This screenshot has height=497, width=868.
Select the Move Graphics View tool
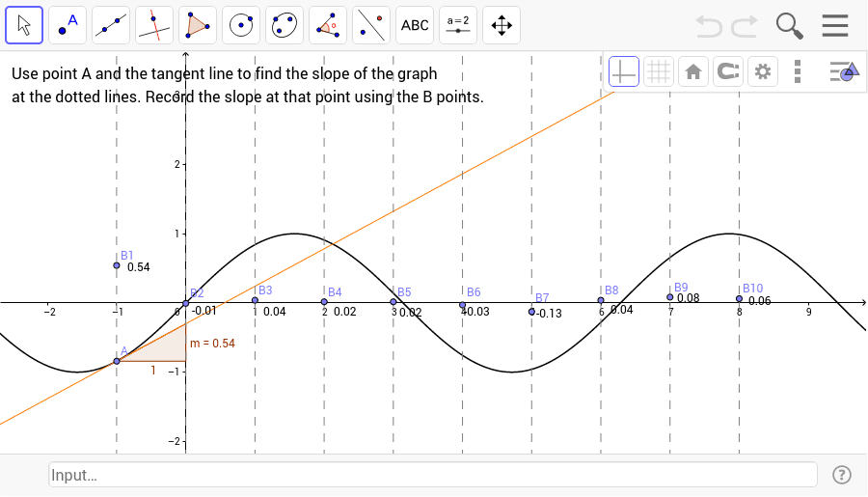coord(502,25)
